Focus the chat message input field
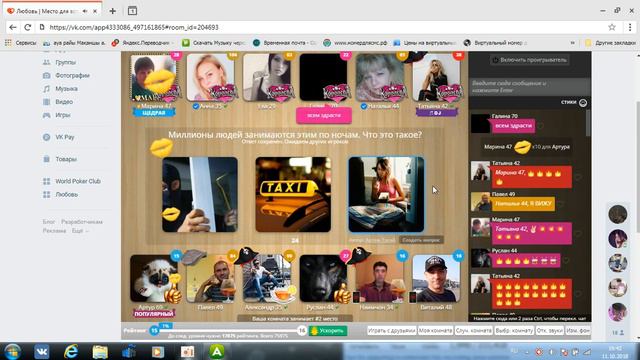The width and height of the screenshot is (640, 360). pyautogui.click(x=529, y=87)
